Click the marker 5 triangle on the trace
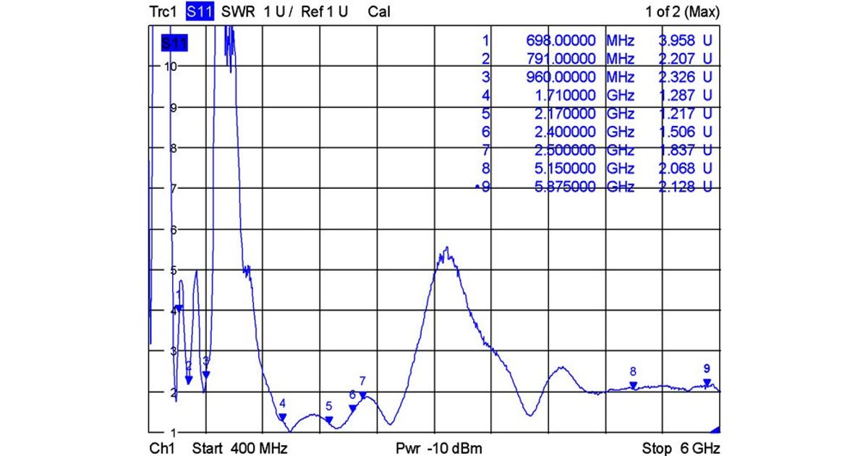868x456 pixels. coord(329,420)
